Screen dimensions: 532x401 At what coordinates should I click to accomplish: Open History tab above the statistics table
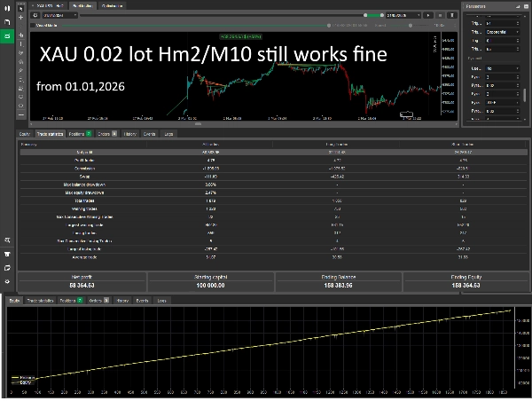[x=129, y=134]
